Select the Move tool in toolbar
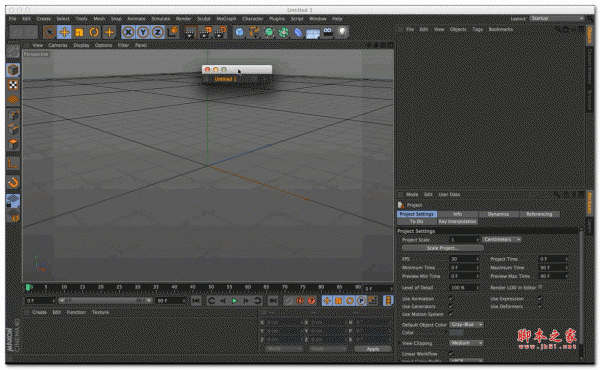Screen dimensions: 600x370 (x=64, y=32)
